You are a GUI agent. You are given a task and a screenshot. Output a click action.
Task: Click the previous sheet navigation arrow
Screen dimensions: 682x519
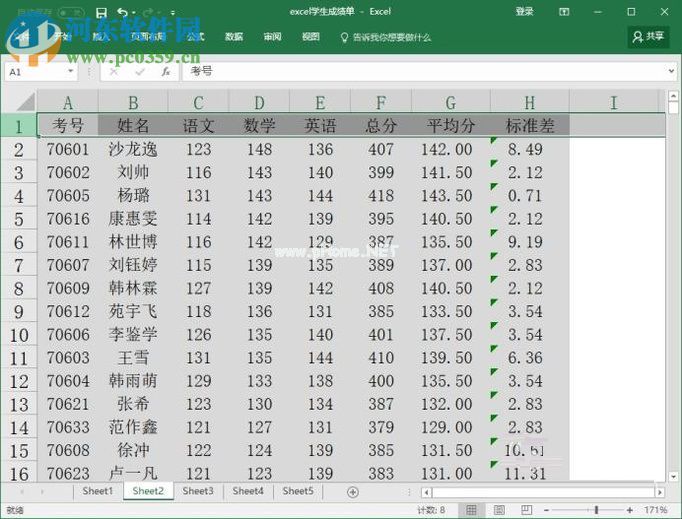22,492
